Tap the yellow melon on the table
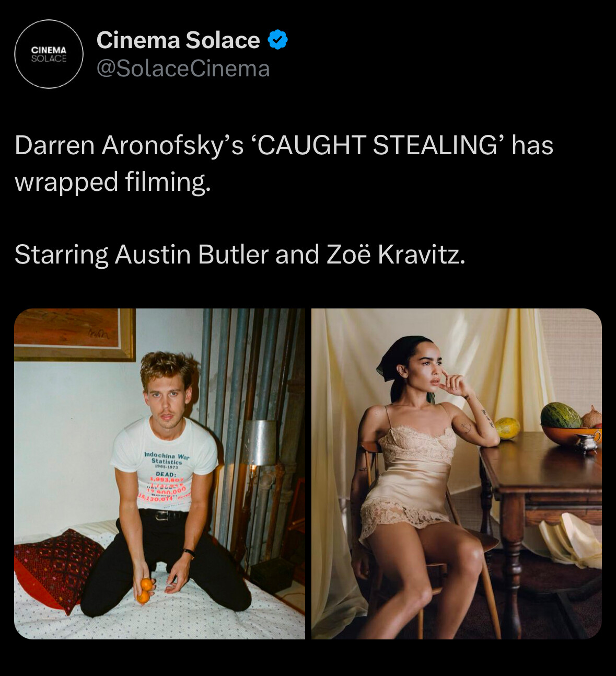 [x=506, y=428]
